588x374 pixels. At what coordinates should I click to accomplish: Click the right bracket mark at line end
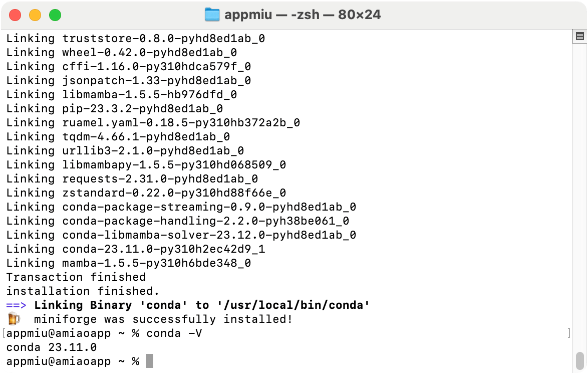click(568, 333)
